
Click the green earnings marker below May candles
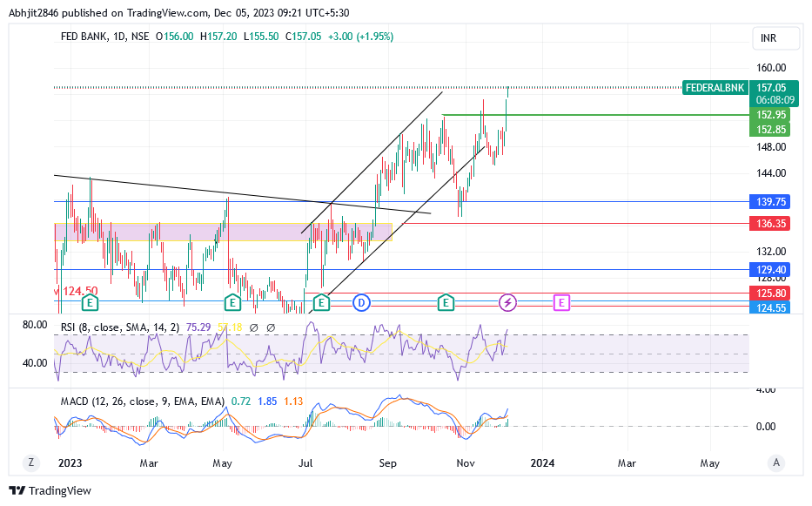point(232,302)
